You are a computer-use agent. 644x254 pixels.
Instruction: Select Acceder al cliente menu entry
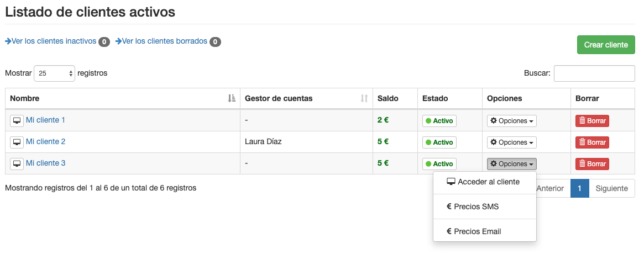484,182
